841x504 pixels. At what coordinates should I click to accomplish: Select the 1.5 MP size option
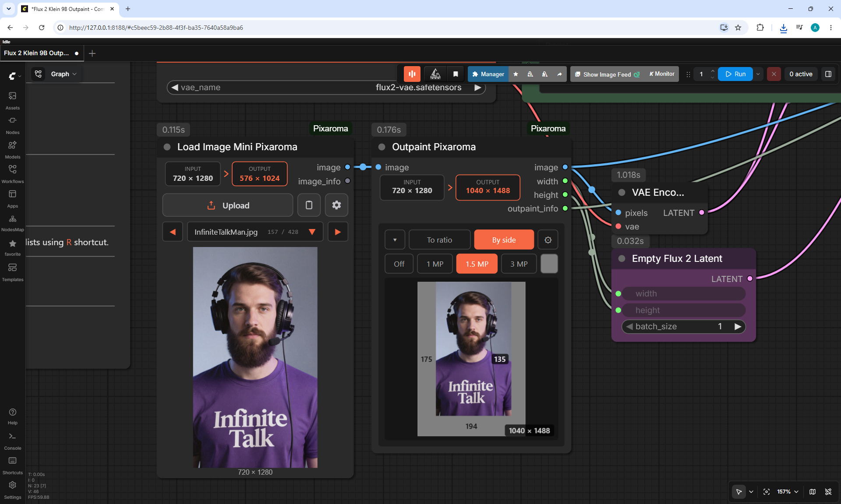[x=477, y=264]
